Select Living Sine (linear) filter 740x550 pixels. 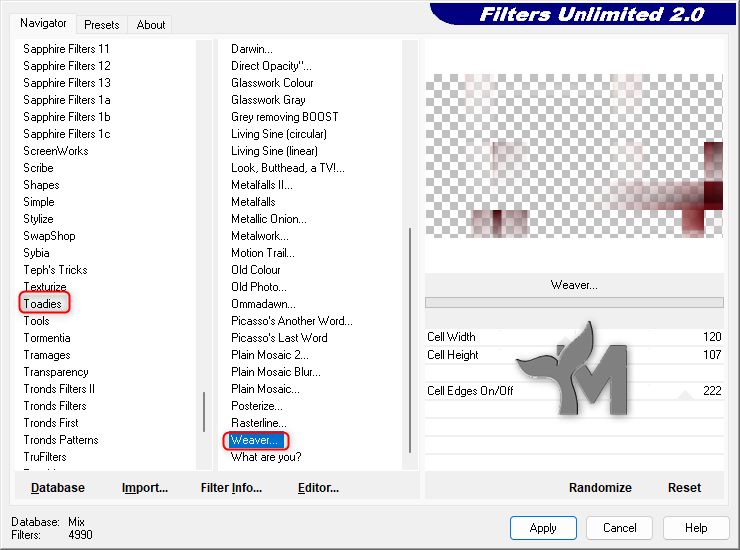click(274, 151)
